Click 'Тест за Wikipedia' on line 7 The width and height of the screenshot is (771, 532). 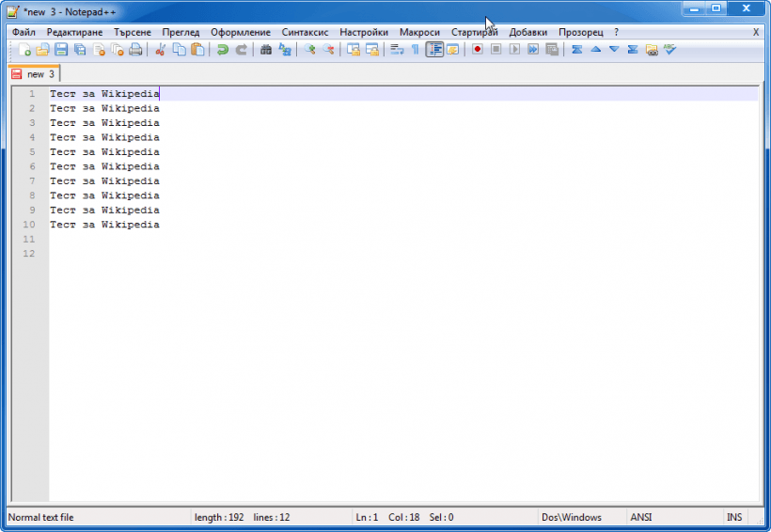(x=104, y=180)
